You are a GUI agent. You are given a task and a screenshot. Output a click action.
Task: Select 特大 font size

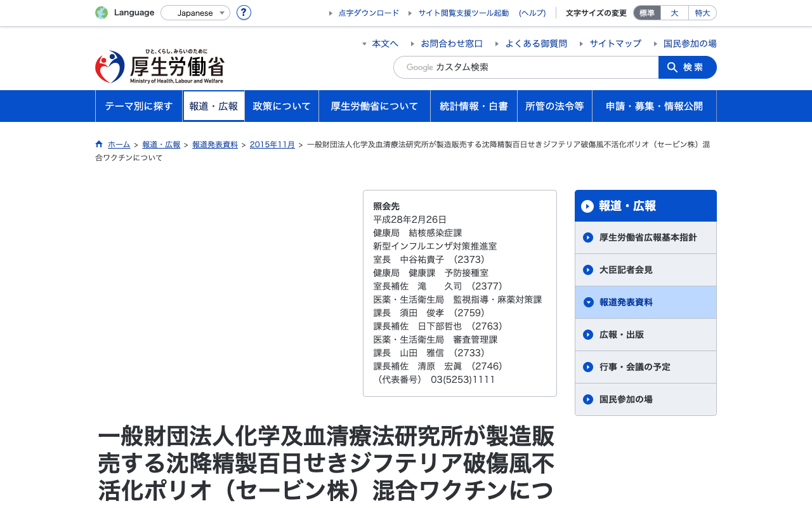point(702,13)
